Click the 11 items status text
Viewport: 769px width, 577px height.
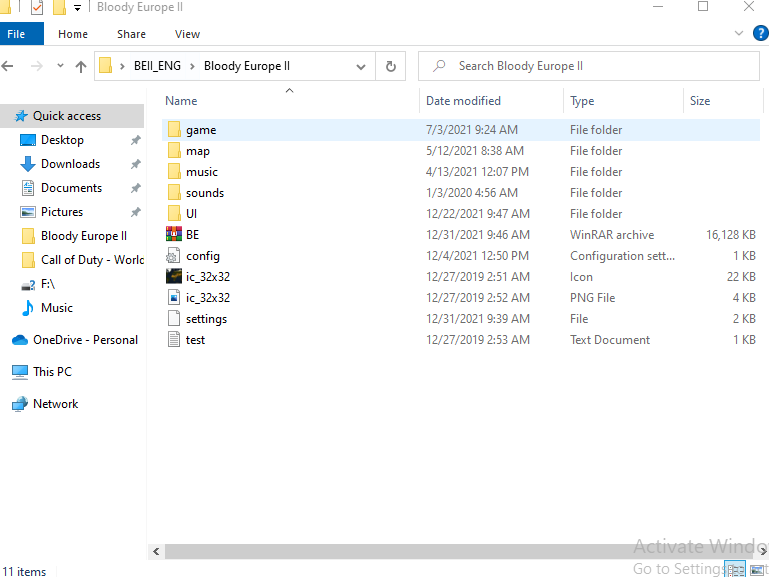point(24,571)
